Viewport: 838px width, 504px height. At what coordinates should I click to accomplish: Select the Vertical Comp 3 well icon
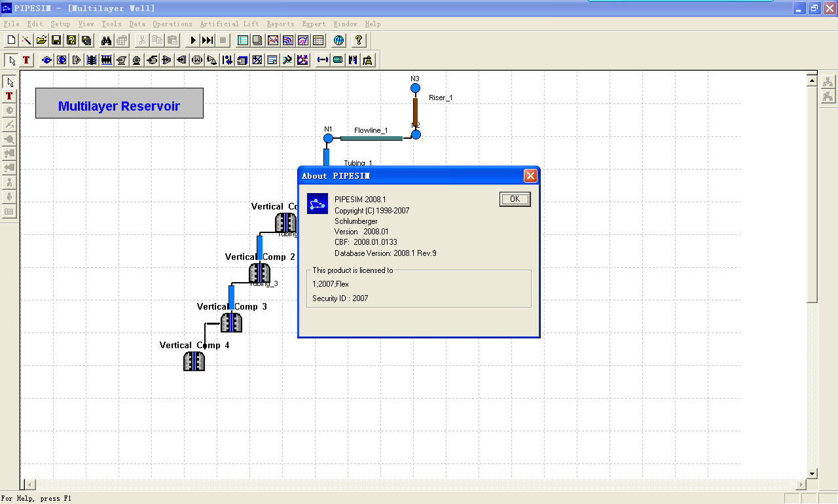coord(231,323)
